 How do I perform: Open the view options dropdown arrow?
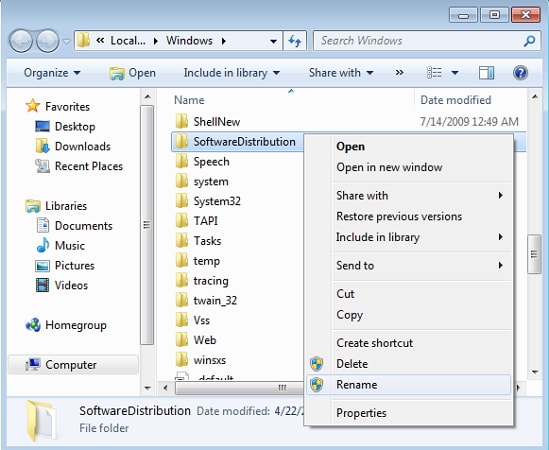coord(455,73)
